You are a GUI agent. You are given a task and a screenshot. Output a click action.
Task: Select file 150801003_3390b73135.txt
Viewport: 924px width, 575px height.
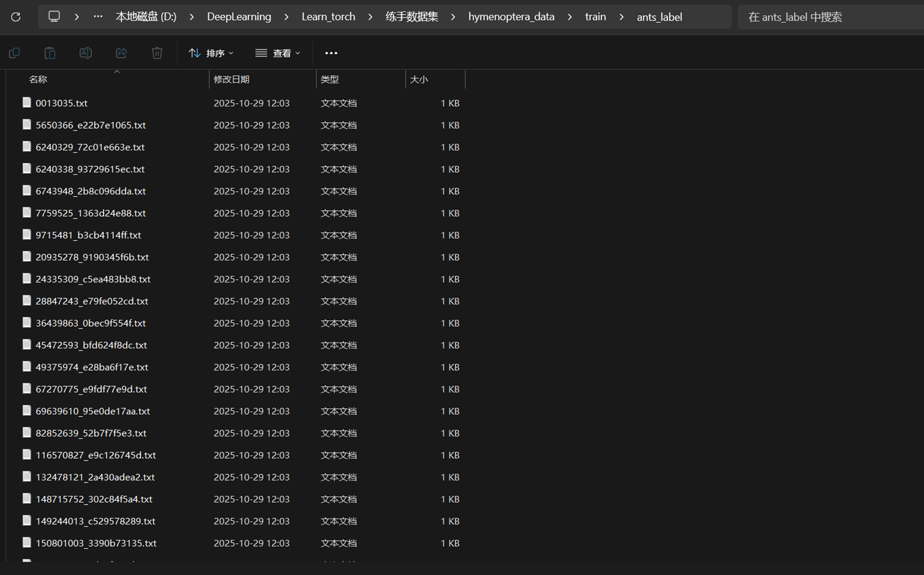pos(96,543)
